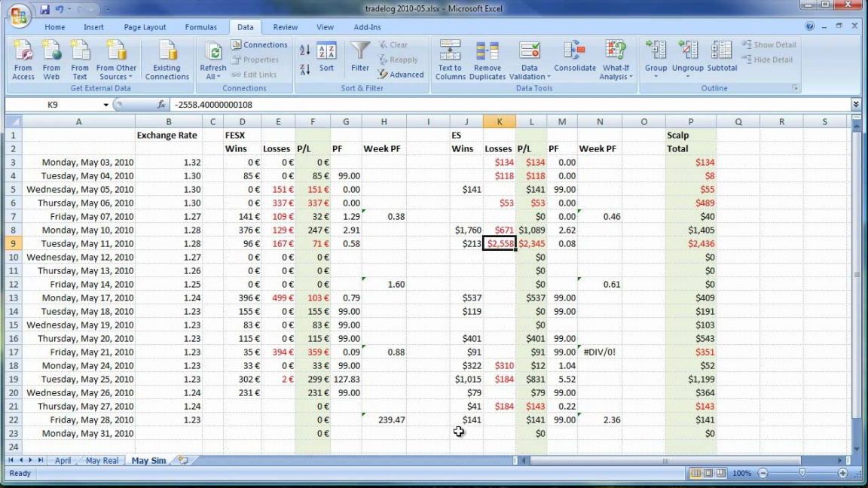The height and width of the screenshot is (488, 868).
Task: Select Normal view in status bar
Action: tap(696, 474)
